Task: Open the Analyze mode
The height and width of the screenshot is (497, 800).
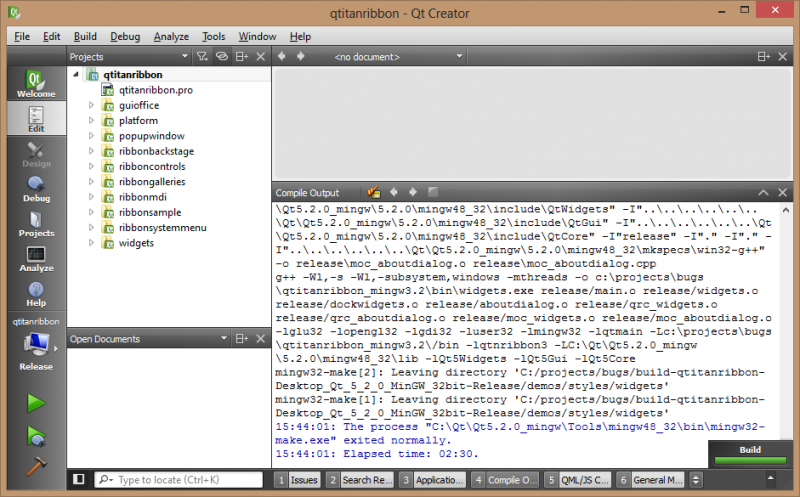Action: 35,259
